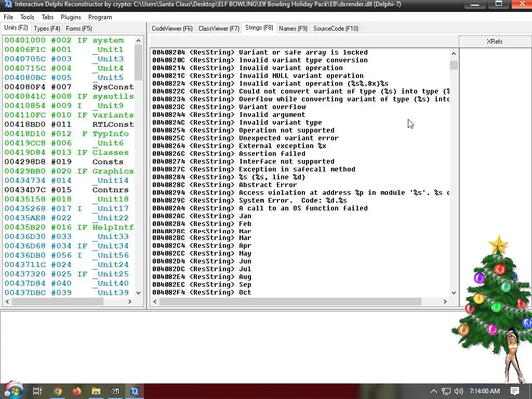Click the taskbar clock showing 7:14:00 AM
The width and height of the screenshot is (532, 399).
[x=485, y=391]
